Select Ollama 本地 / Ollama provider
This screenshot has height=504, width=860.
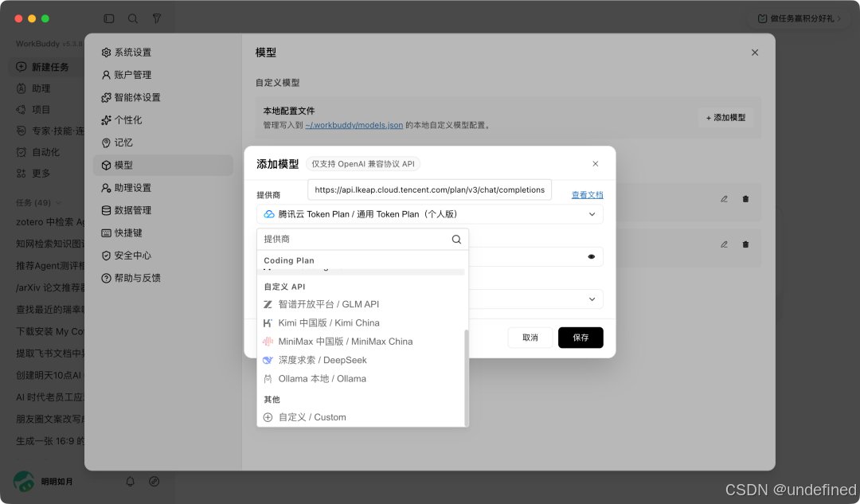pos(362,379)
